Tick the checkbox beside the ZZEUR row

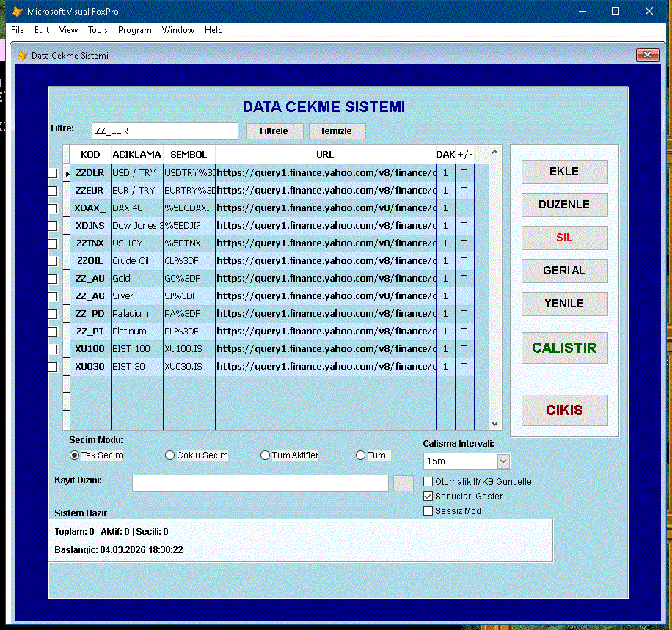point(53,191)
